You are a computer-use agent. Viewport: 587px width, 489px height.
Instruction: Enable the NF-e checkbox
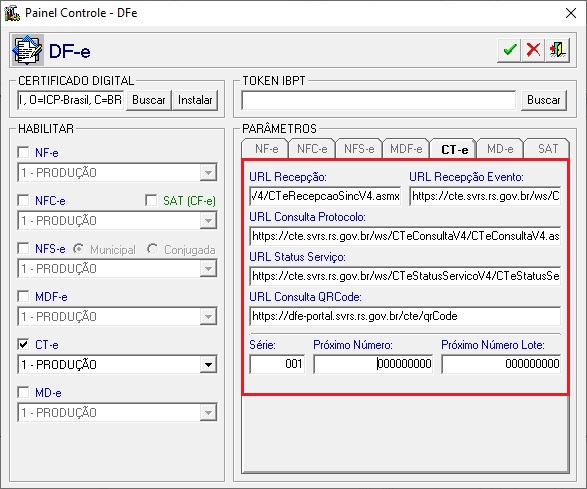[23, 152]
